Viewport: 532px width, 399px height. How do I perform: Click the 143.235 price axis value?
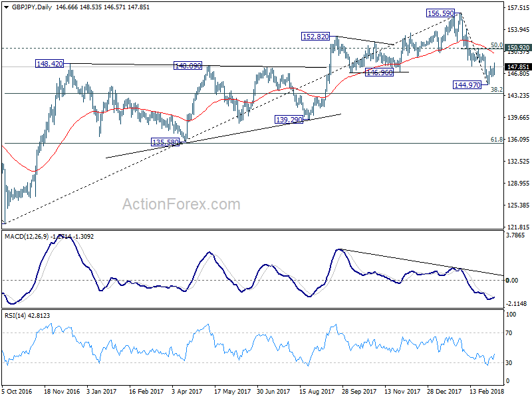coord(518,96)
